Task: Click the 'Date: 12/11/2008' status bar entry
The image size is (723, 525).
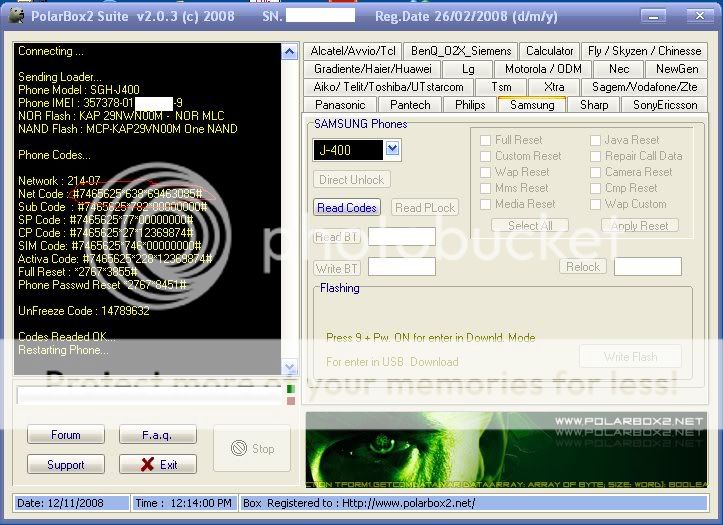Action: tap(71, 503)
